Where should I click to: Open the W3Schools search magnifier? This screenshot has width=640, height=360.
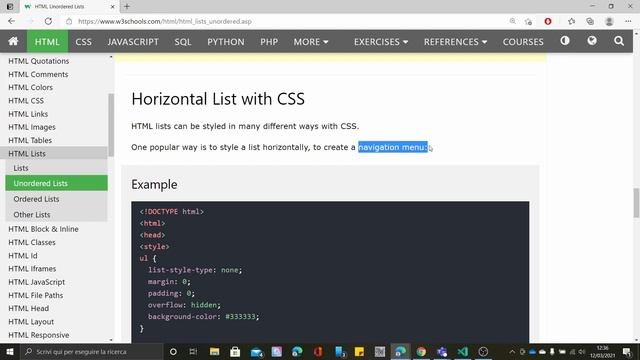click(x=619, y=41)
